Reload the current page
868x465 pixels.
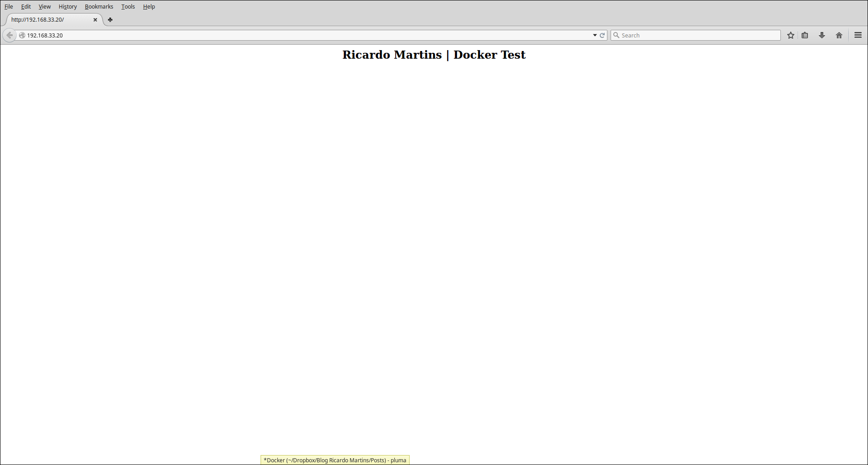[x=603, y=35]
